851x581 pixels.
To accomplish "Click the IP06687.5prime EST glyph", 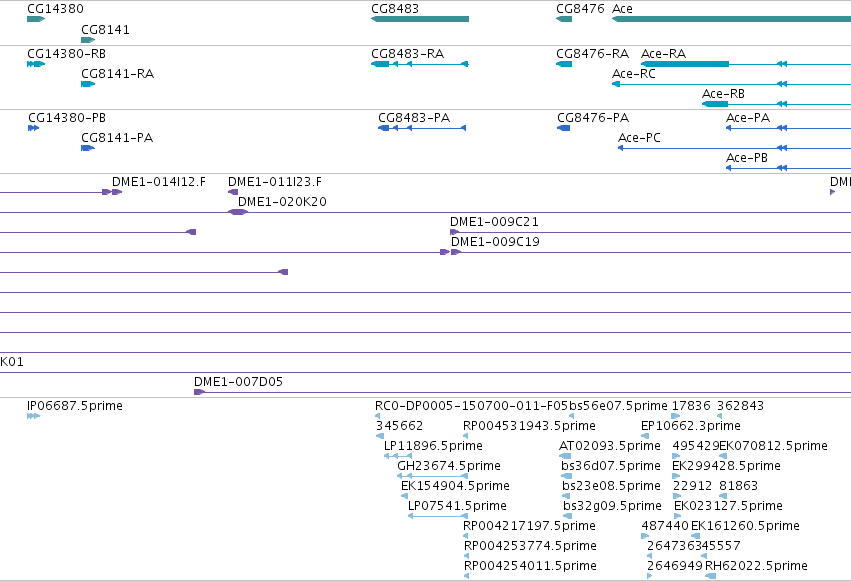I will (x=34, y=416).
